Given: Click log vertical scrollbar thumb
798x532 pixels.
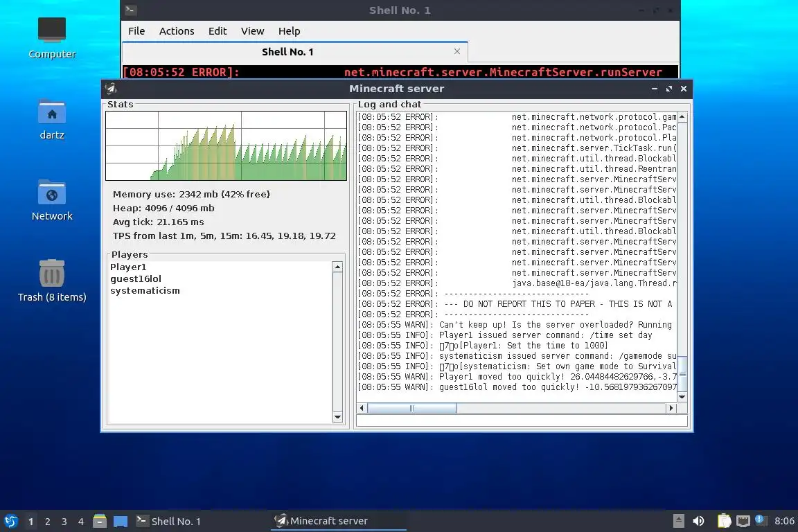Looking at the screenshot, I should coord(682,374).
